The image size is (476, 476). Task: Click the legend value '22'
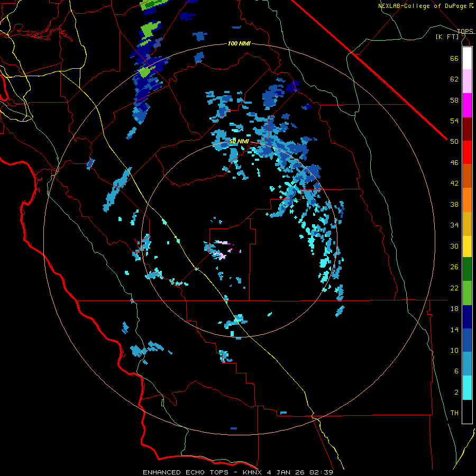click(x=454, y=288)
